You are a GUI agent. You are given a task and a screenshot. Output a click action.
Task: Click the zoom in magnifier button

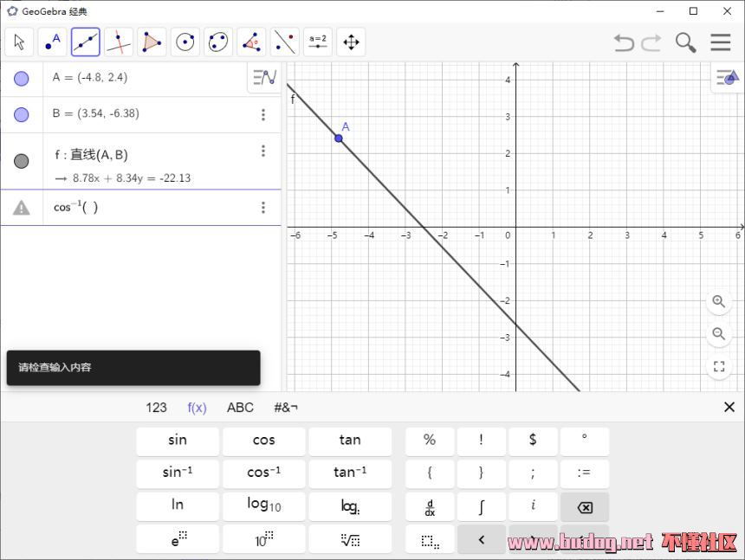[718, 301]
